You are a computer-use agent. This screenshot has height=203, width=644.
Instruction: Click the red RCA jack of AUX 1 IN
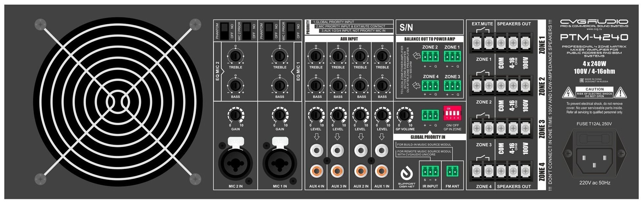[382, 171]
